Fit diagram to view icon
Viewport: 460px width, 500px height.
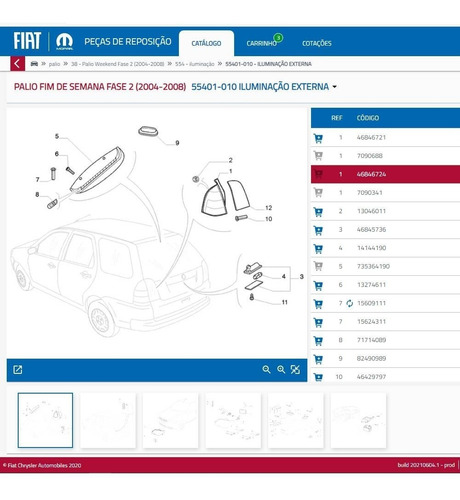tap(295, 369)
